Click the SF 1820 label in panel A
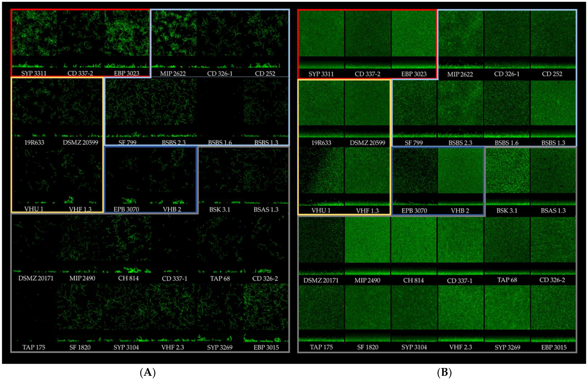The width and height of the screenshot is (588, 380). point(80,347)
